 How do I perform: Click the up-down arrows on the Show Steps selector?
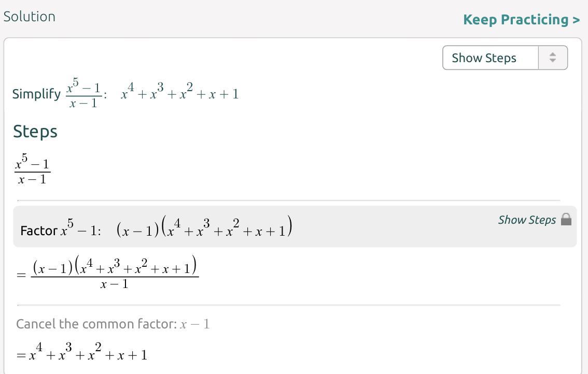click(553, 57)
